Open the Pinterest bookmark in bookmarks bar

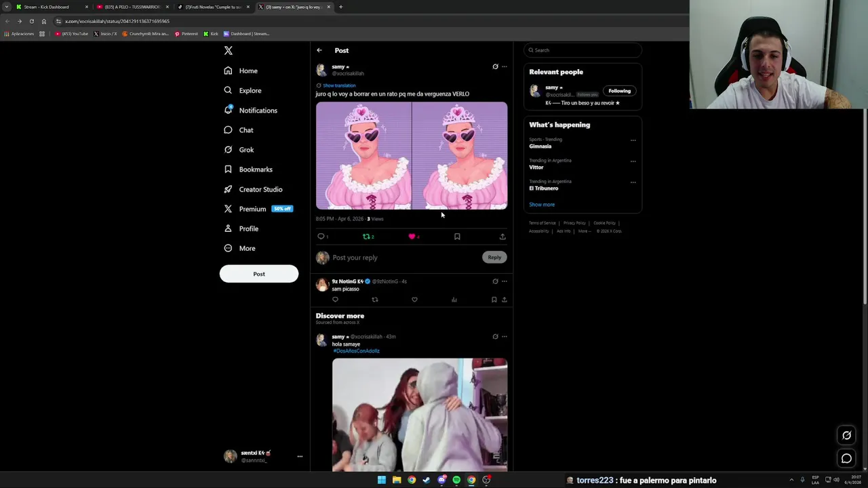186,34
